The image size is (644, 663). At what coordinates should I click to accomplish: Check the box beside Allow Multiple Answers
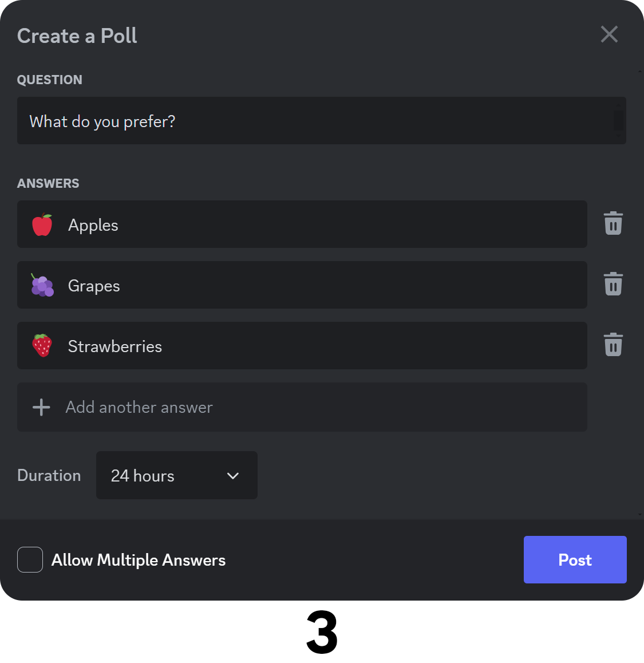[30, 560]
